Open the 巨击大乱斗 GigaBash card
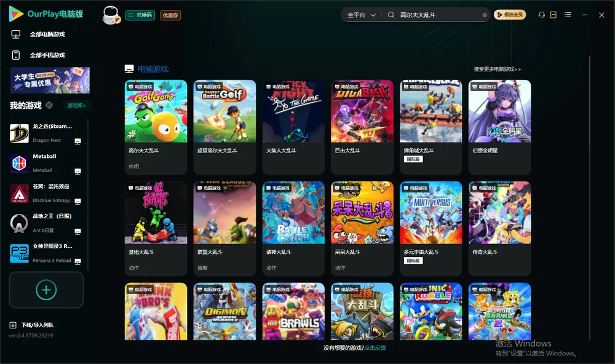 click(362, 127)
